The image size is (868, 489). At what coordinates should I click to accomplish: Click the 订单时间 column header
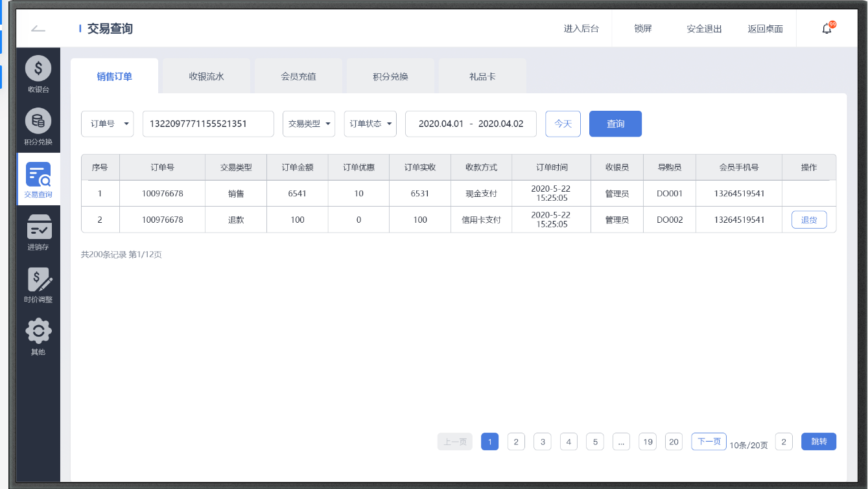tap(552, 167)
